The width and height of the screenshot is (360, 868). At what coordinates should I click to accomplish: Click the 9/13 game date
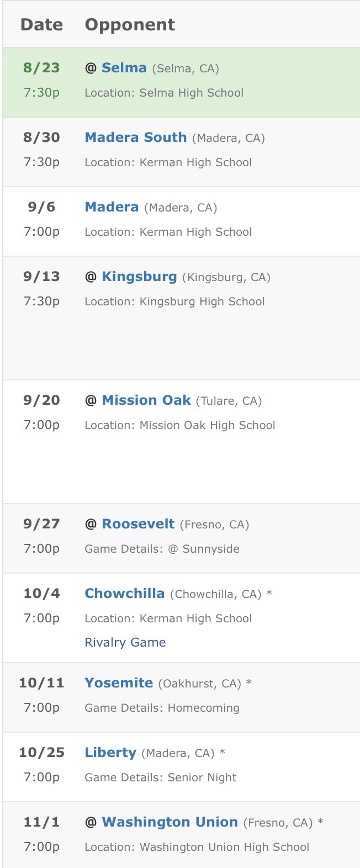(41, 277)
